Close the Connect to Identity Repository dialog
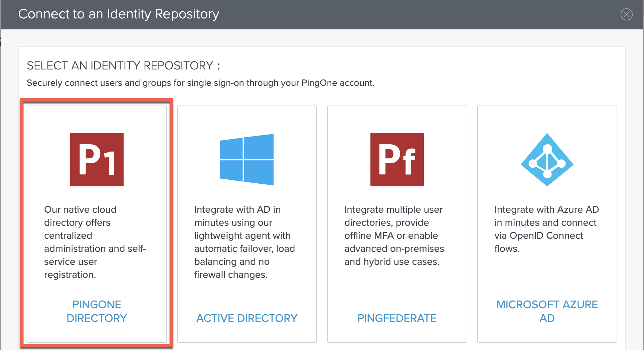This screenshot has width=644, height=350. (x=626, y=14)
